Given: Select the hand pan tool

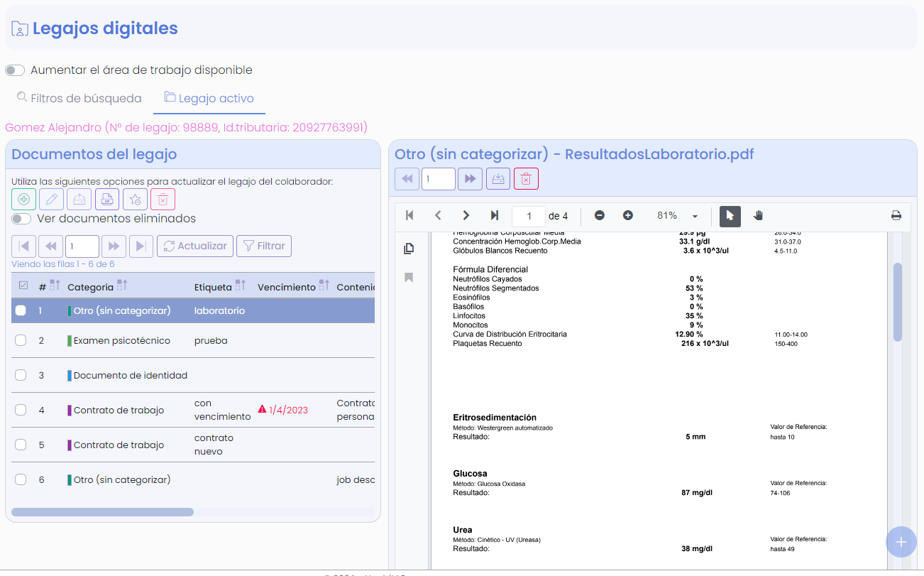Looking at the screenshot, I should pos(758,216).
